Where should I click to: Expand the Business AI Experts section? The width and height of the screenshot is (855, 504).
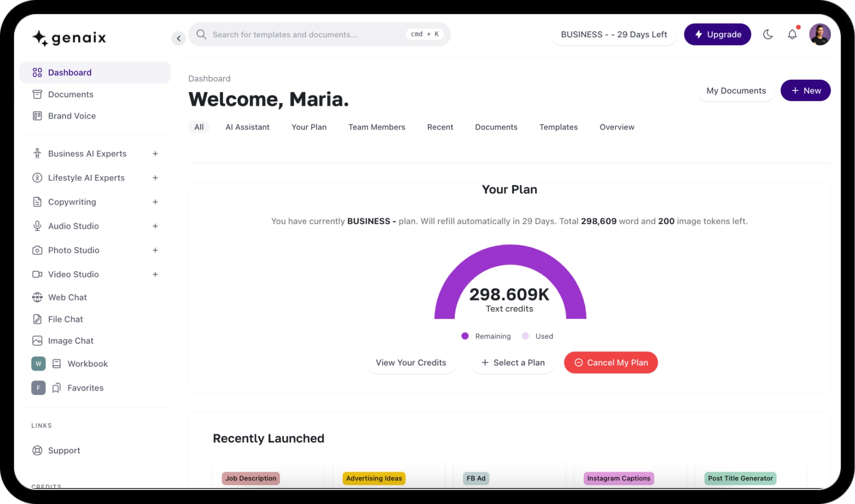coord(155,154)
